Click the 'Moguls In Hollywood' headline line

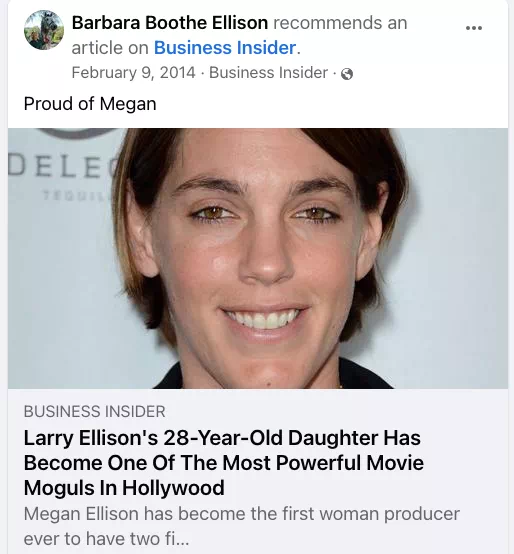pos(124,488)
